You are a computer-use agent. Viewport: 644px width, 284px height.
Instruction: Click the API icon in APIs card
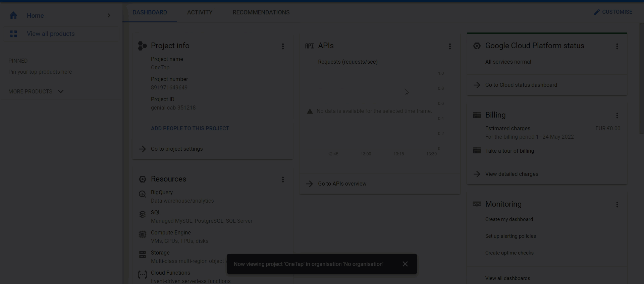309,46
